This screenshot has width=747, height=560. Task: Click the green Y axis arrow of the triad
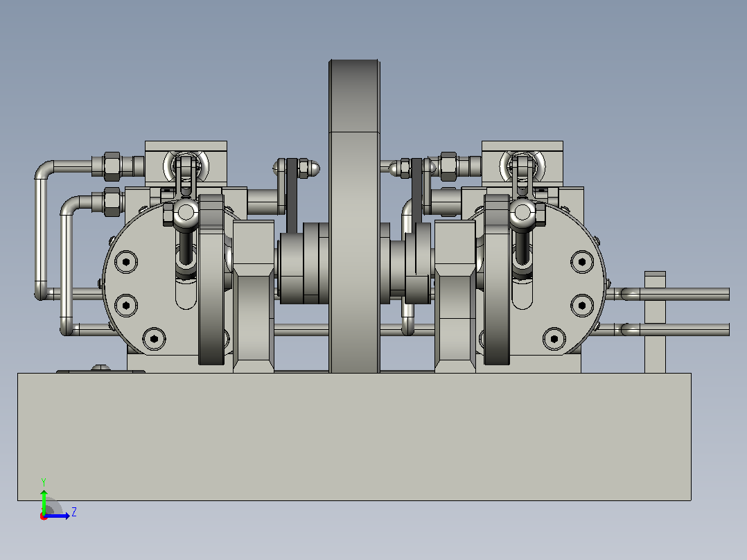(44, 501)
